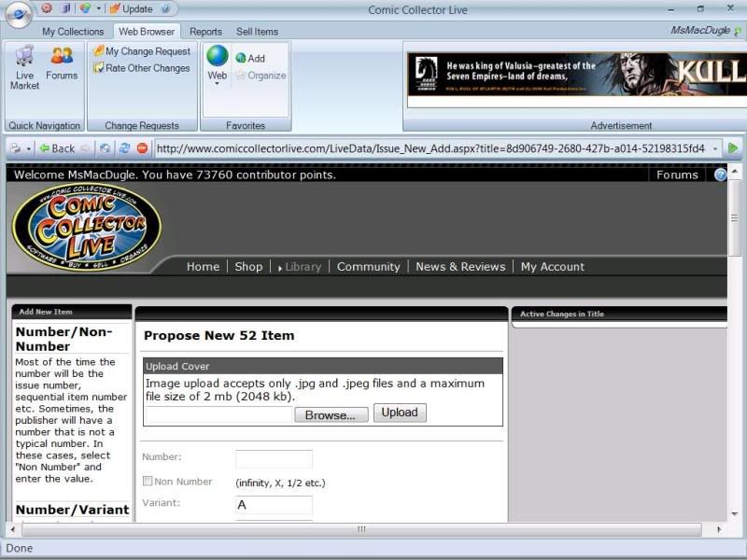Click the Comic Collector Live logo
The width and height of the screenshot is (747, 560).
point(87,228)
